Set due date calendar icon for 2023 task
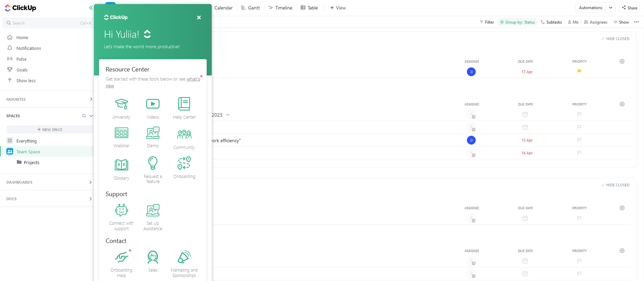This screenshot has height=281, width=644. 525,115
